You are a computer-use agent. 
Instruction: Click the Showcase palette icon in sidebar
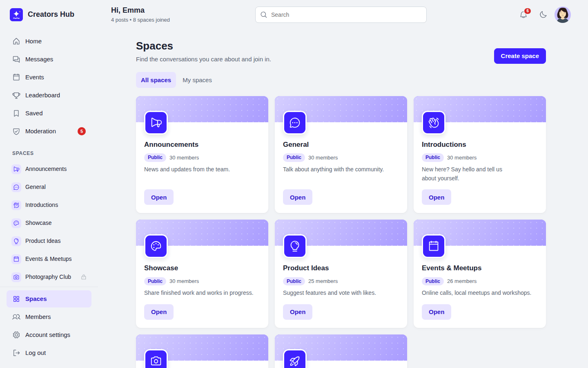tap(16, 223)
